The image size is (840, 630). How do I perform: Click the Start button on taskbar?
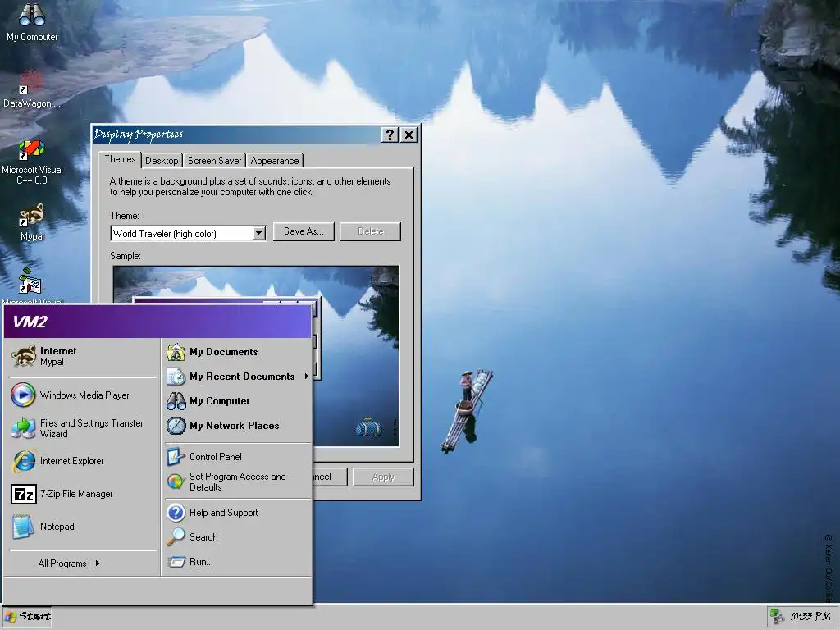click(27, 617)
